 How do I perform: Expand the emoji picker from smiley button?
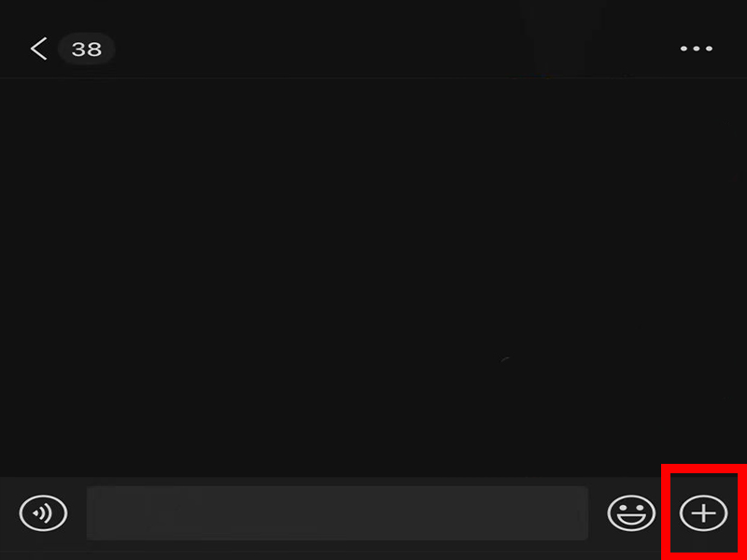point(631,512)
